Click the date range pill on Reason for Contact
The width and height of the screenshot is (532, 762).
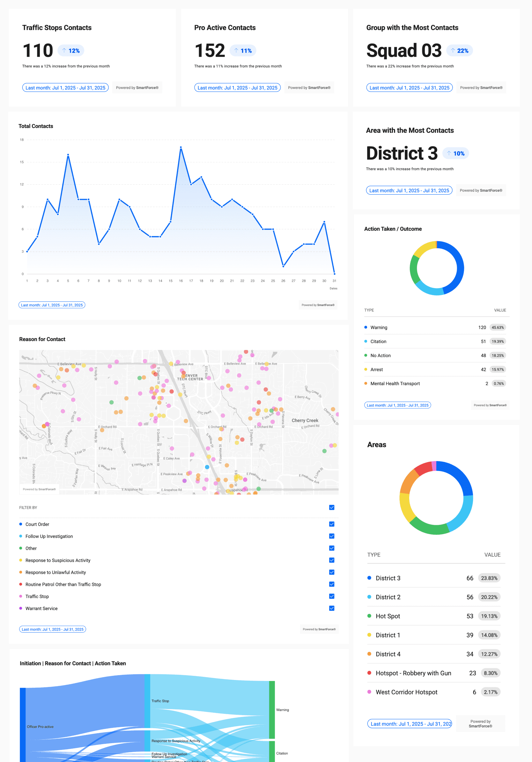[x=53, y=629]
